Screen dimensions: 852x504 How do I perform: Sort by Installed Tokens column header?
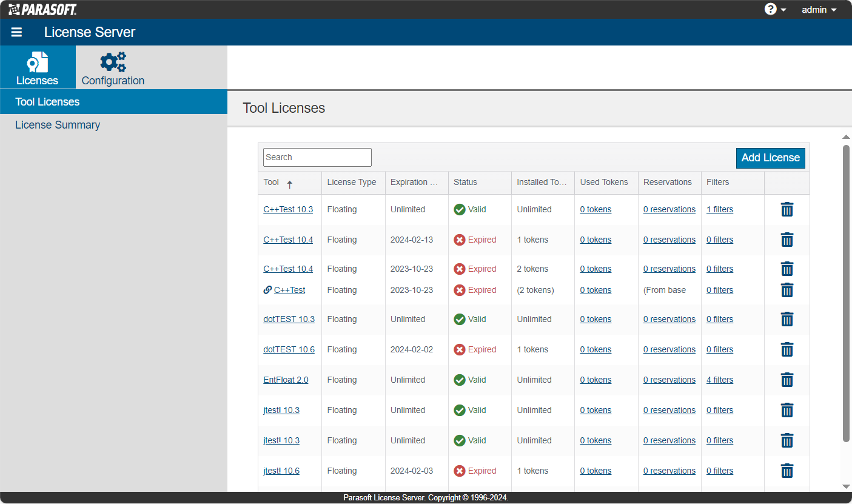click(x=543, y=183)
